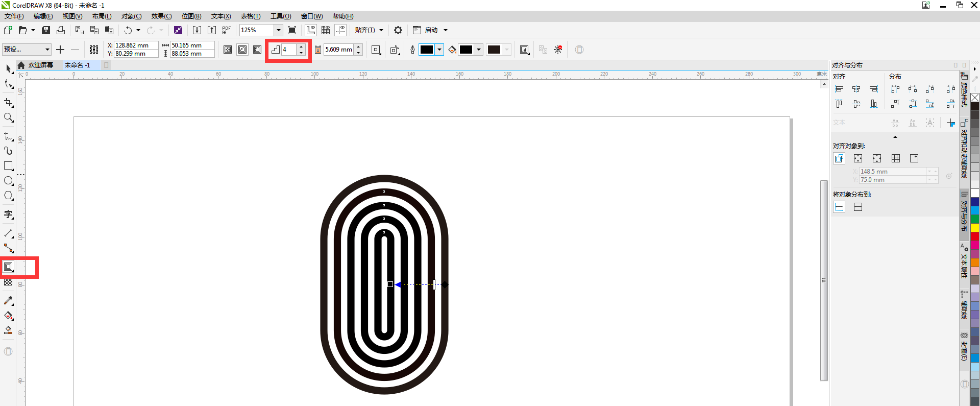Toggle the 'Outside contour' button
The height and width of the screenshot is (406, 980).
pyautogui.click(x=257, y=50)
